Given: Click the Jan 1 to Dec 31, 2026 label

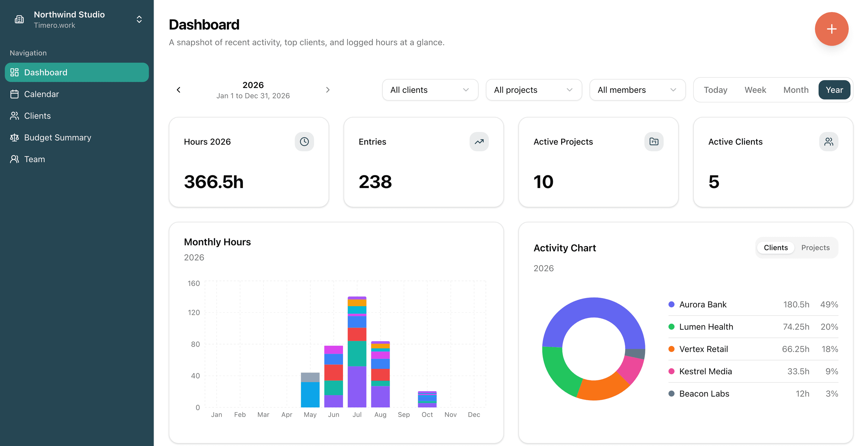Looking at the screenshot, I should point(253,96).
